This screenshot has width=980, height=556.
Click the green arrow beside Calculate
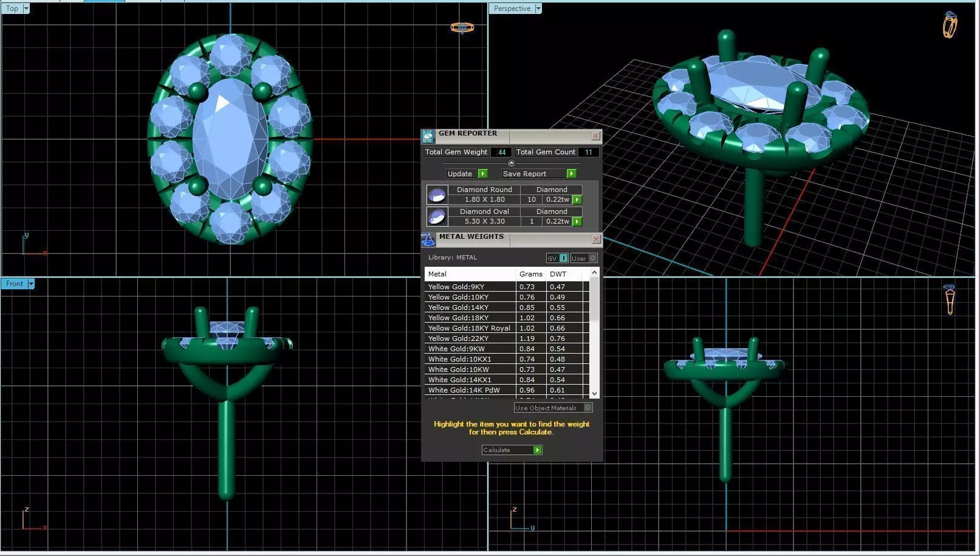pyautogui.click(x=537, y=450)
